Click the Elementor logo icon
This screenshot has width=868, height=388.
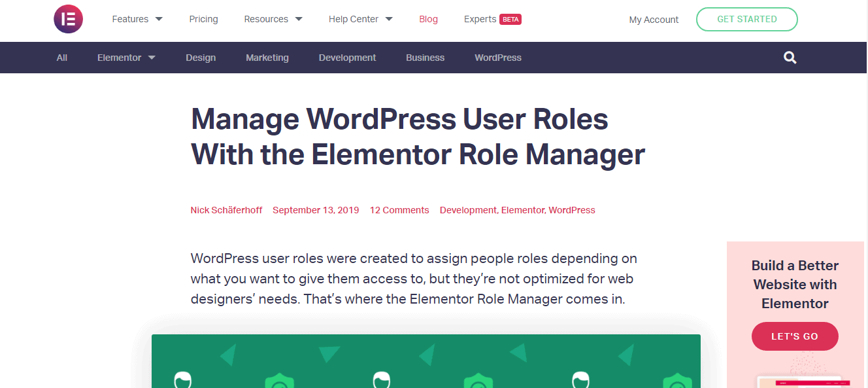(68, 19)
